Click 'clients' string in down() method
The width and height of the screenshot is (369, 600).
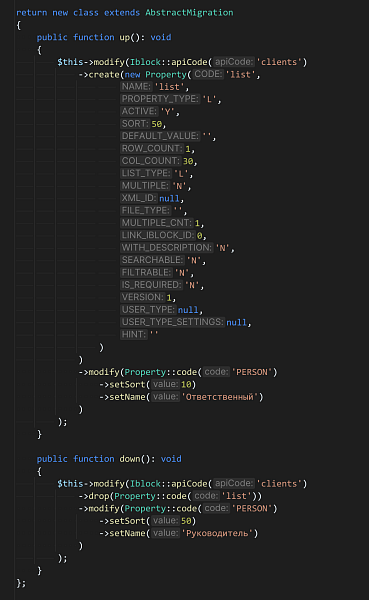pos(279,484)
